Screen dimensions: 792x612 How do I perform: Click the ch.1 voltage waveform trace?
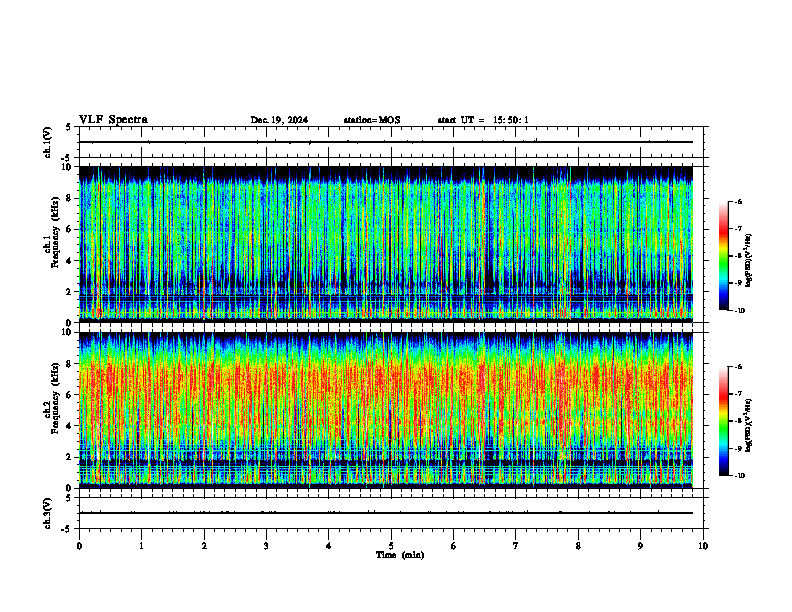click(x=386, y=142)
